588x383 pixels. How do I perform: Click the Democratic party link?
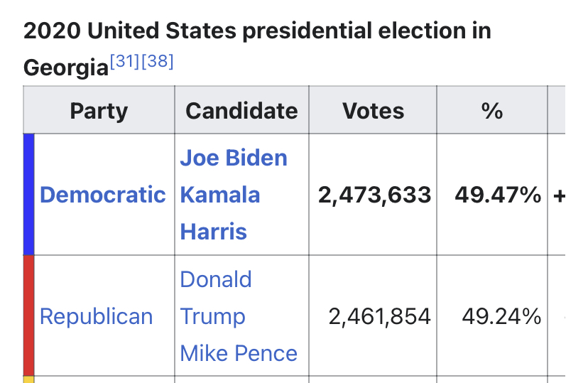click(x=103, y=195)
